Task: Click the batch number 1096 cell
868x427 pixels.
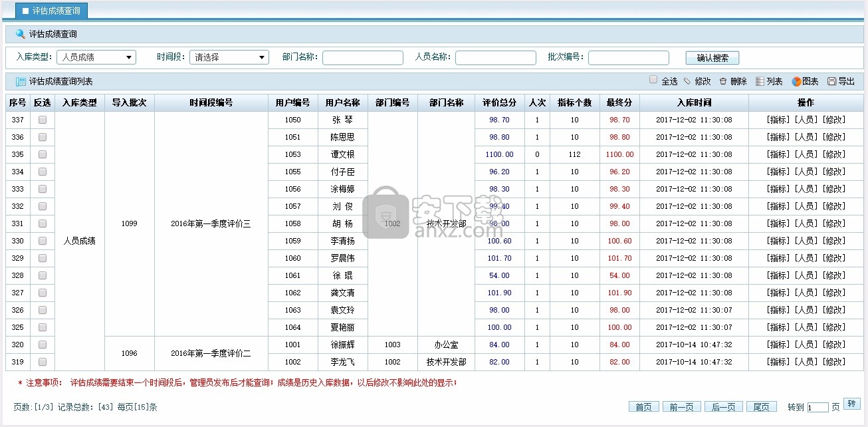Action: (130, 353)
